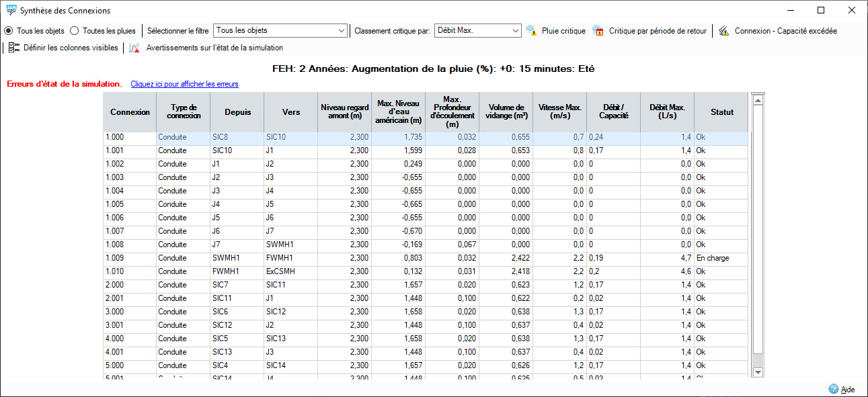
Task: Click the 0,24 Débit / Capacité cell
Action: click(614, 137)
